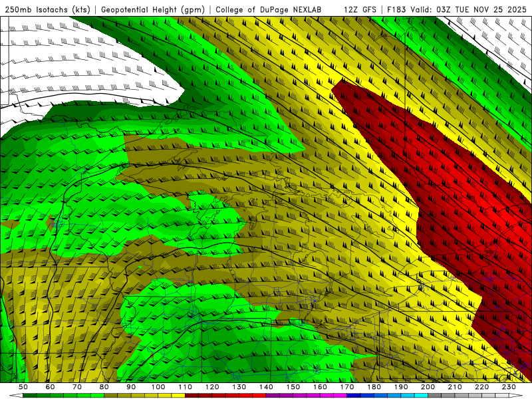
Task: Click the '190' legend value
Action: 401,387
